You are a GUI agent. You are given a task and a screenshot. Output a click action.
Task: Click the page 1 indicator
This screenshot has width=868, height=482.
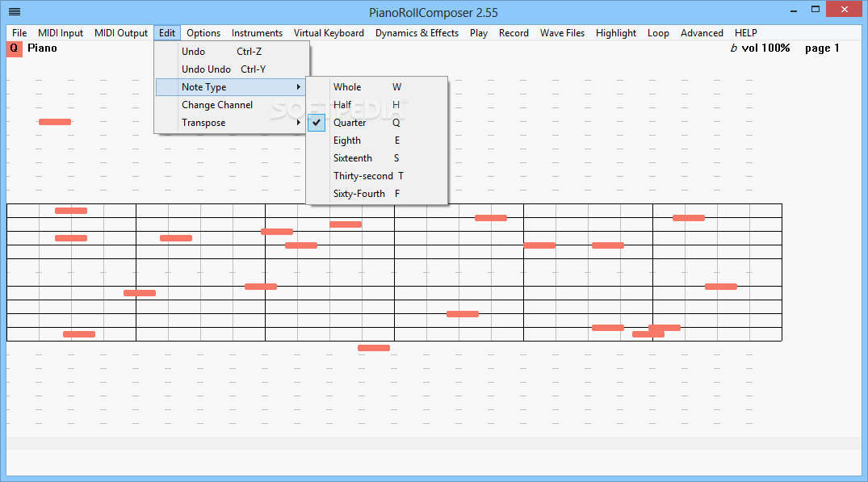pos(822,48)
